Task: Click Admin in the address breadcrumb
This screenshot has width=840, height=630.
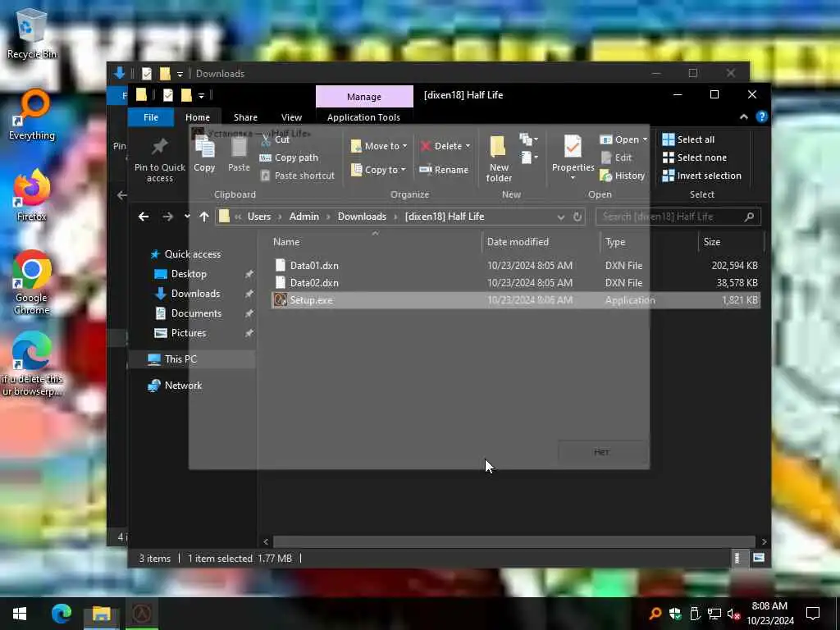Action: pyautogui.click(x=304, y=217)
